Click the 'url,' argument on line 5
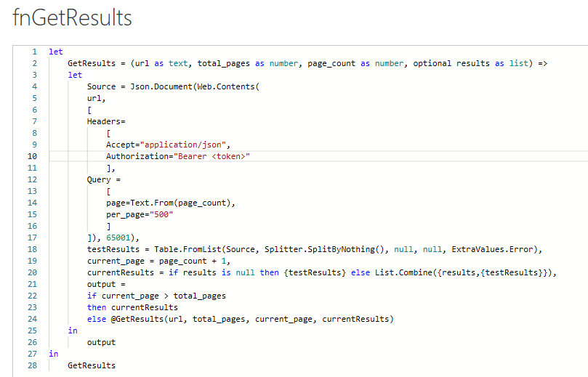Screen dimensions: 588x377 click(x=97, y=98)
